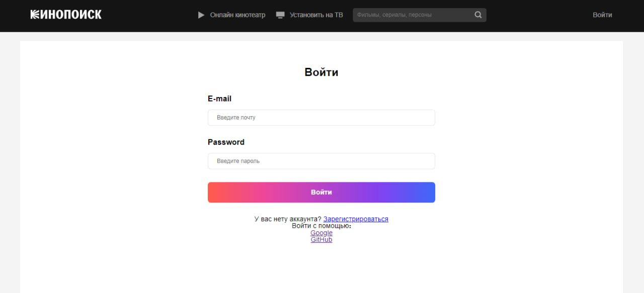644x293 pixels.
Task: Click the Введите пароль password field
Action: pyautogui.click(x=321, y=161)
